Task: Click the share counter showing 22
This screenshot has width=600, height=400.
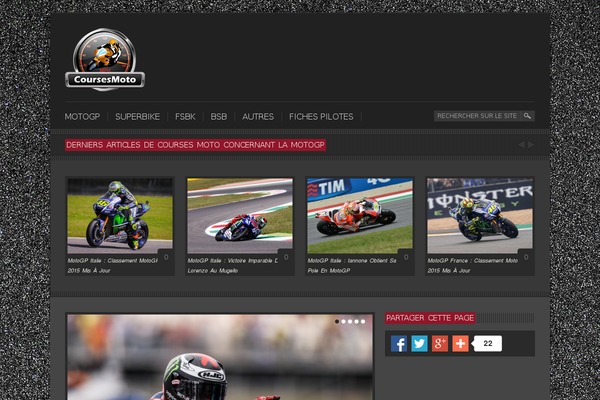Action: (488, 344)
